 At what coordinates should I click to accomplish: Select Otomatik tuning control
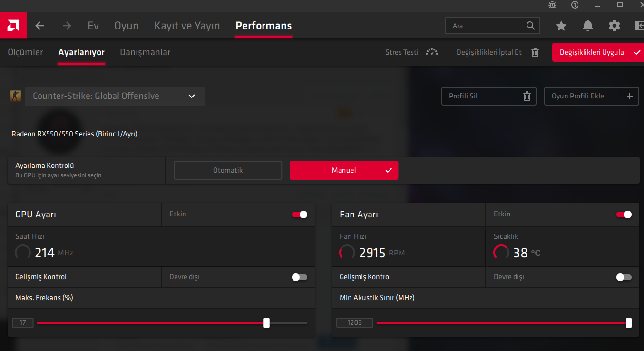click(228, 170)
